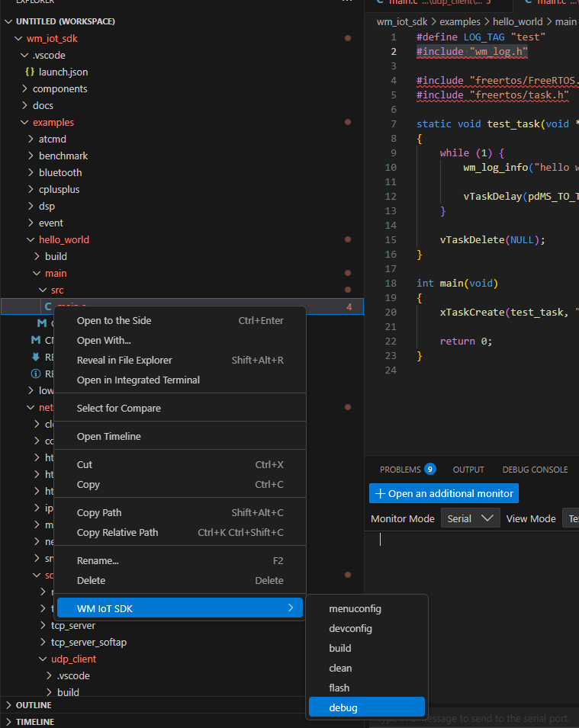This screenshot has height=728, width=579.
Task: Expand the udp_client .vscode folder
Action: click(49, 675)
